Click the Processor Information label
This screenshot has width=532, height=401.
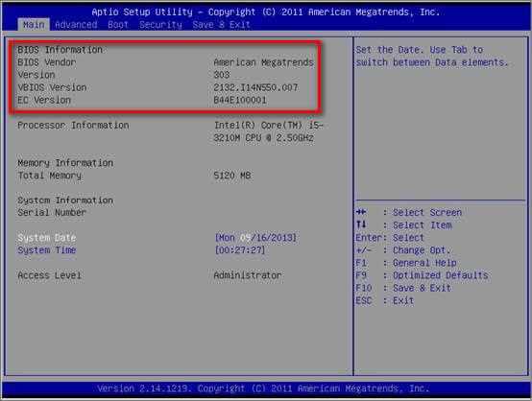[73, 125]
